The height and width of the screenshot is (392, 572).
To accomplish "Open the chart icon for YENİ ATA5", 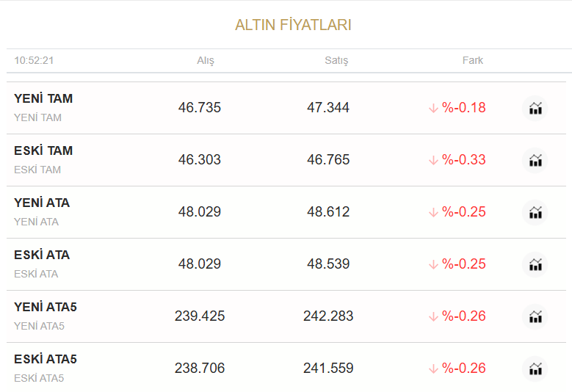I will (535, 316).
